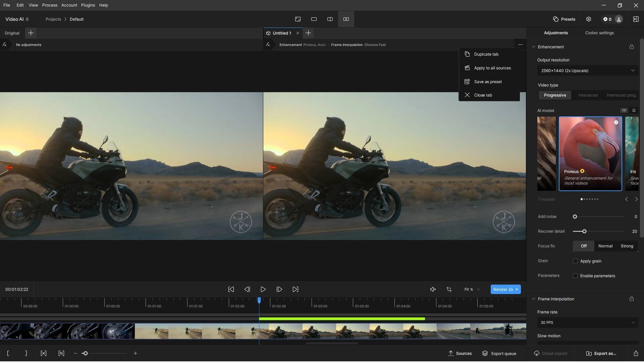Open the three-dot tab options menu

[x=520, y=45]
